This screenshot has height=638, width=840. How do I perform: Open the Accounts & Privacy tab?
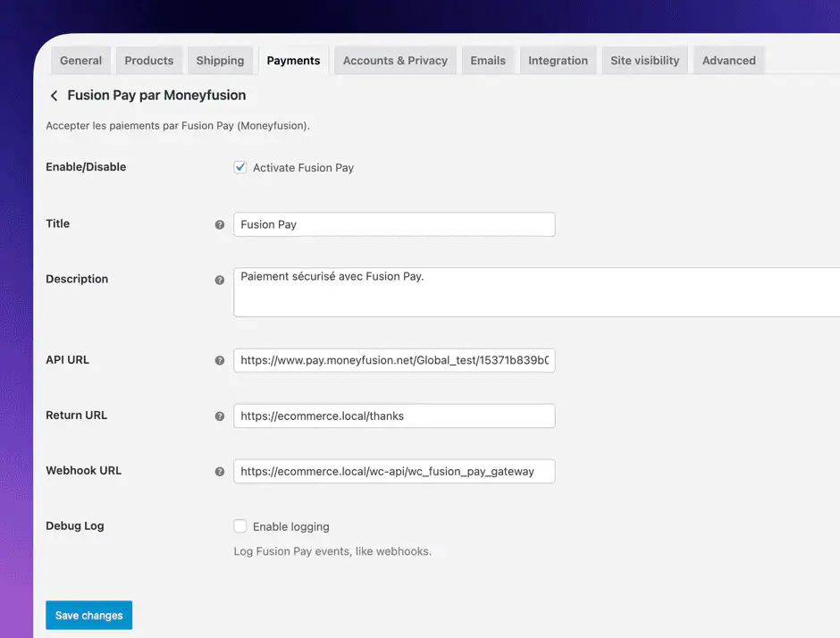[x=395, y=60]
